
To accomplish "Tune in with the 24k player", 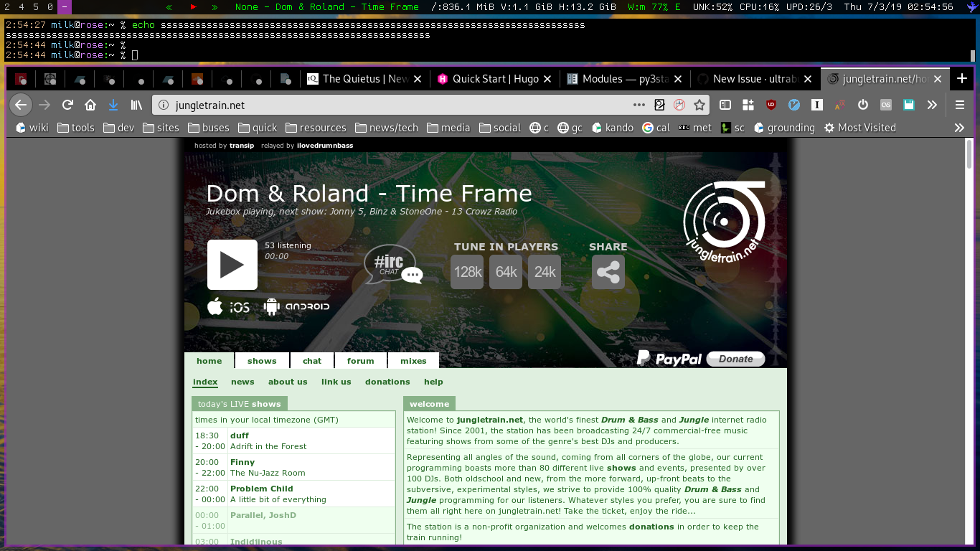I will pyautogui.click(x=545, y=273).
